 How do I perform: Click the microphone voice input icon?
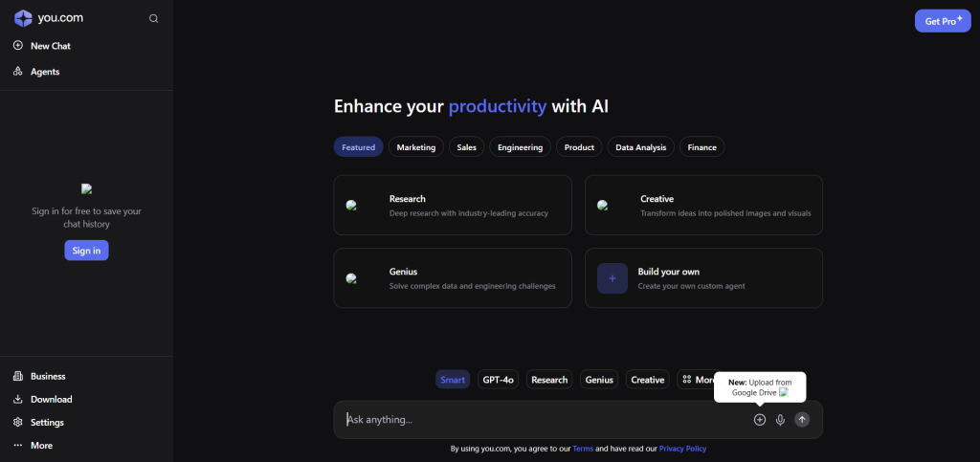click(x=781, y=420)
